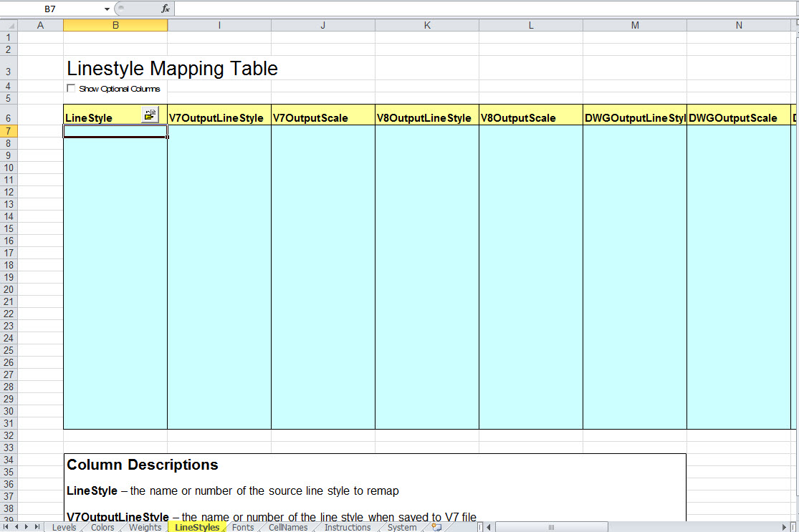This screenshot has height=532, width=799.
Task: Jump to the last sheet using navigation arrow
Action: (37, 527)
